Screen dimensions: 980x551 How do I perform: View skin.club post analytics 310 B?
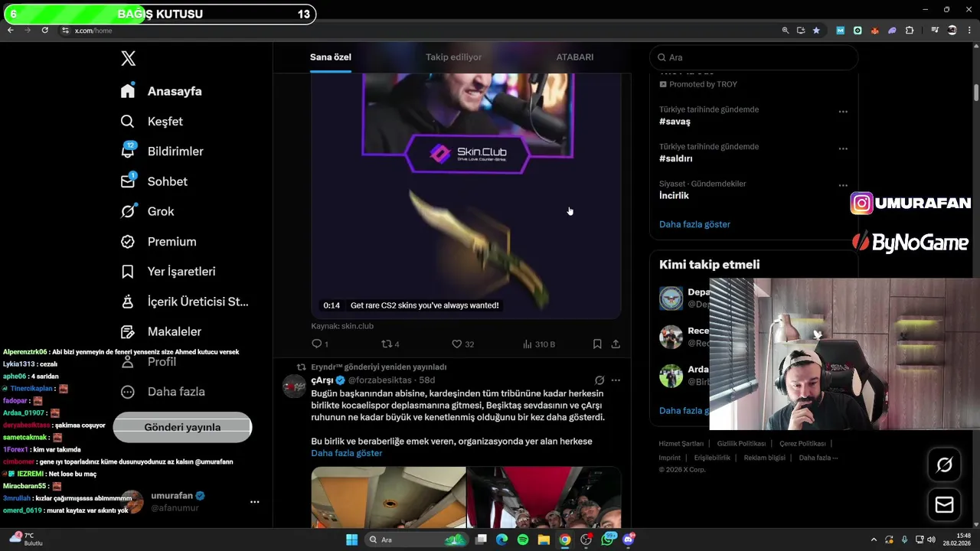pyautogui.click(x=538, y=344)
